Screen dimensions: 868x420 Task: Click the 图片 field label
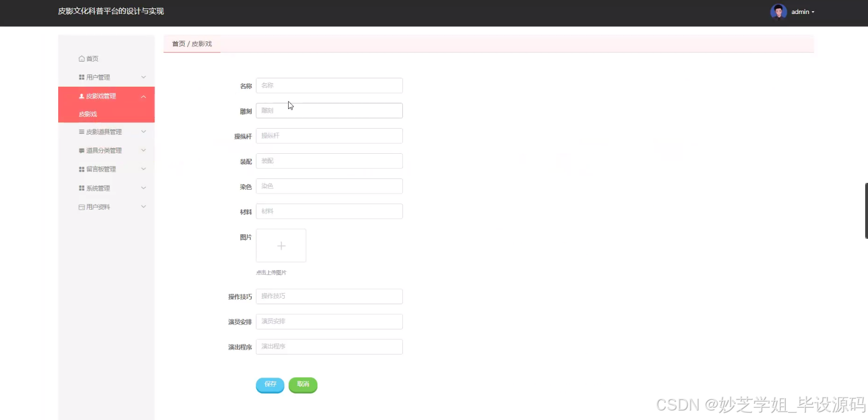coord(246,238)
